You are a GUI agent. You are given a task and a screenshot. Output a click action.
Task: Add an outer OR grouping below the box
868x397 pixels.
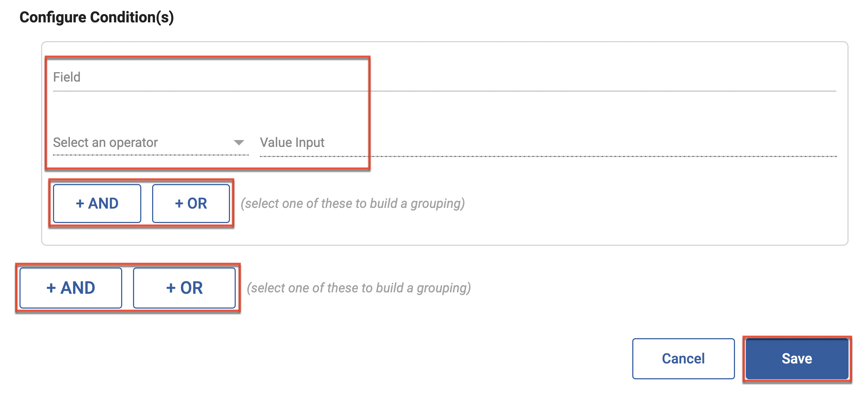point(184,288)
